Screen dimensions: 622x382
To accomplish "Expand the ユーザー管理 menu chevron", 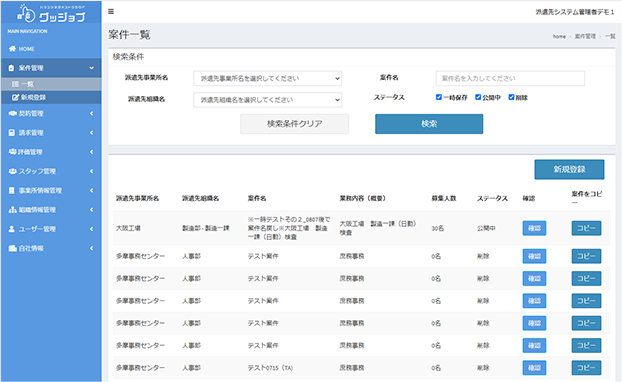I will pos(92,229).
